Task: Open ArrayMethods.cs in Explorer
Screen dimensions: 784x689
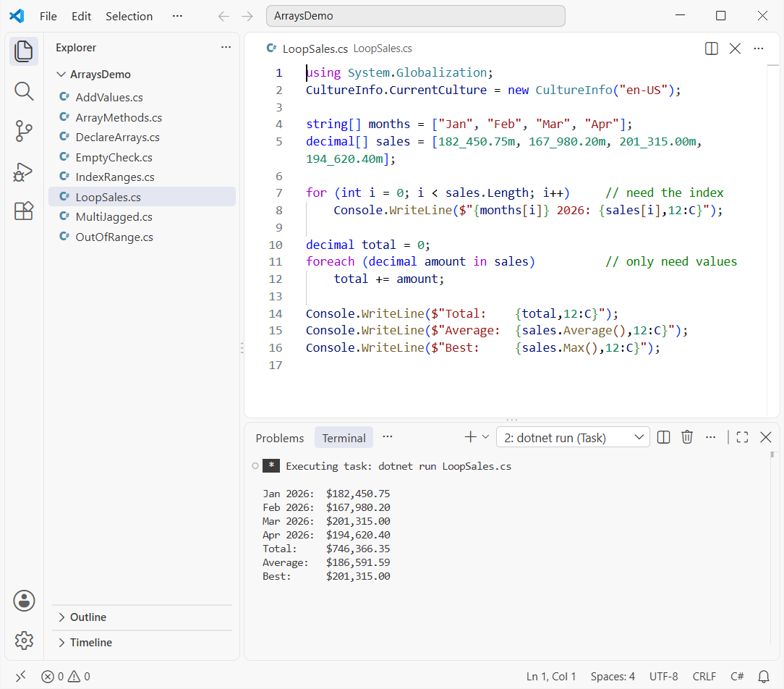Action: click(142, 117)
